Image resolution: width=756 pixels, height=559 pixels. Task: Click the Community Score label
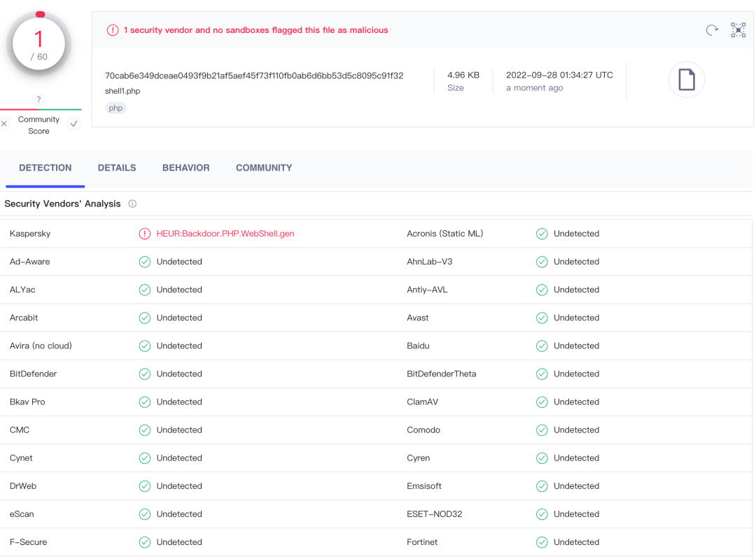coord(38,125)
